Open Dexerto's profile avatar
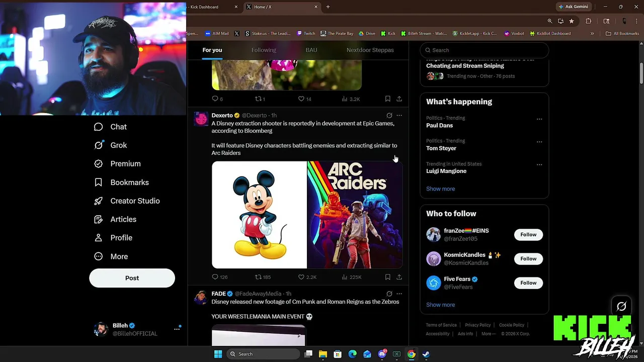Viewport: 644px width, 362px height. click(201, 119)
